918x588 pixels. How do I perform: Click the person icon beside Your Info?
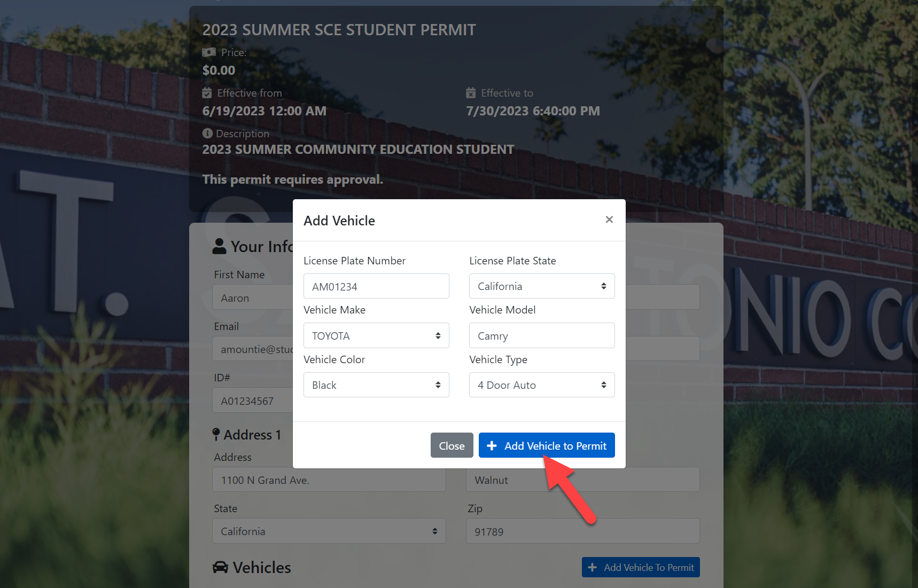point(220,246)
